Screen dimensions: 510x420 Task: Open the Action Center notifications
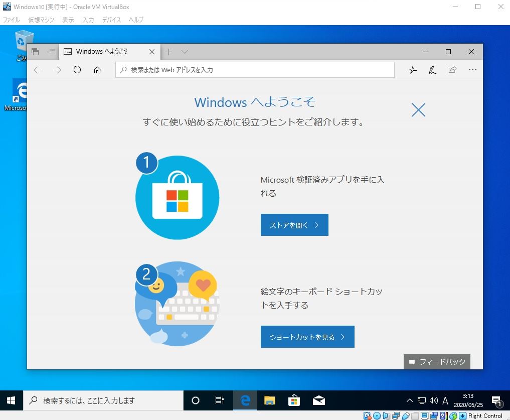point(497,401)
